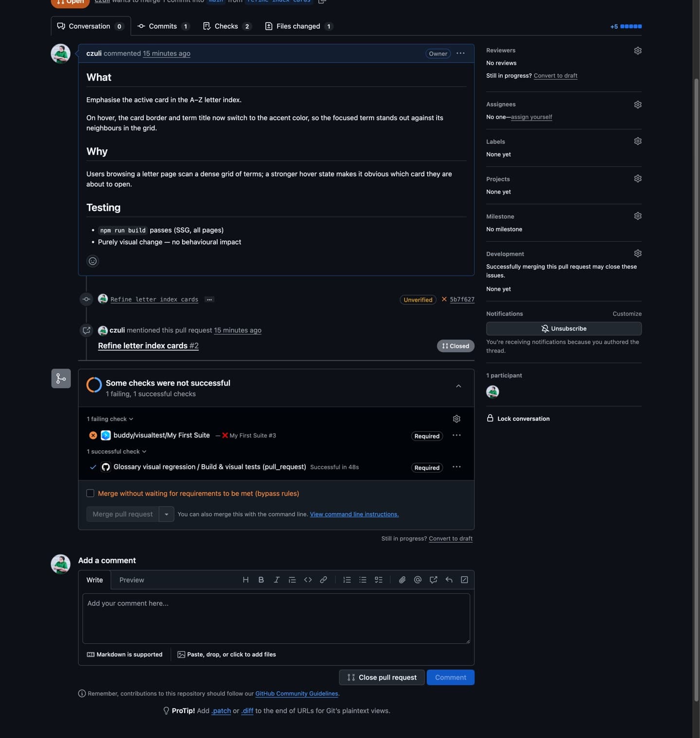Screen dimensions: 700x738
Task: Open options for Glossary visual regression check
Action: pyautogui.click(x=456, y=467)
